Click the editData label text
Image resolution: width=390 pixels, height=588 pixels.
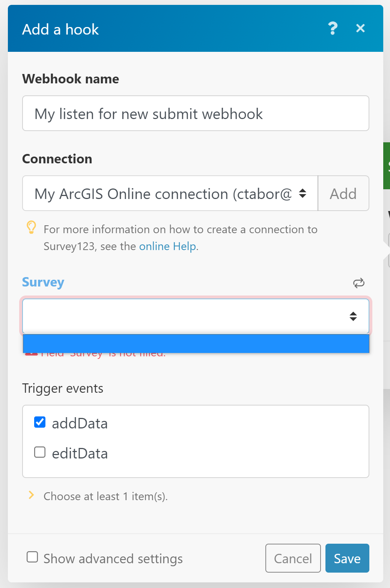[x=80, y=454]
